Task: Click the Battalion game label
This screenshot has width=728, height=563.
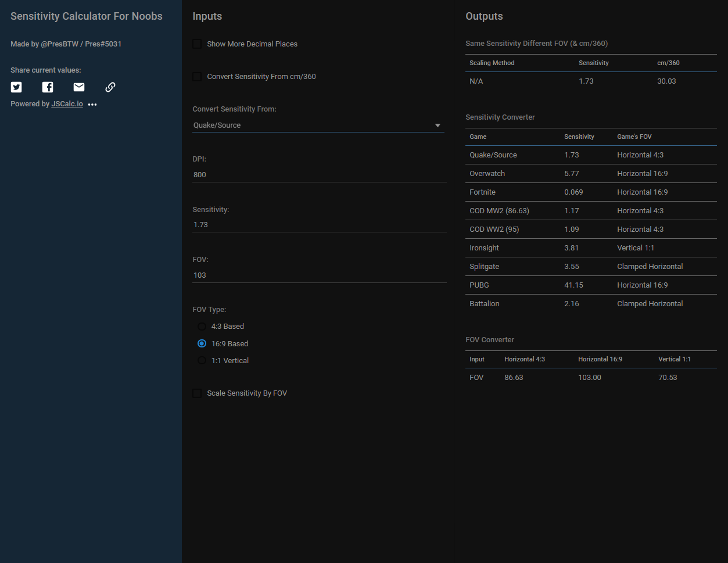Action: 484,304
